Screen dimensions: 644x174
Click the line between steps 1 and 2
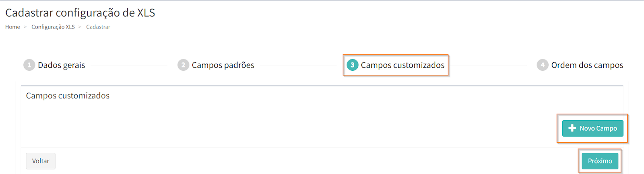coord(129,66)
